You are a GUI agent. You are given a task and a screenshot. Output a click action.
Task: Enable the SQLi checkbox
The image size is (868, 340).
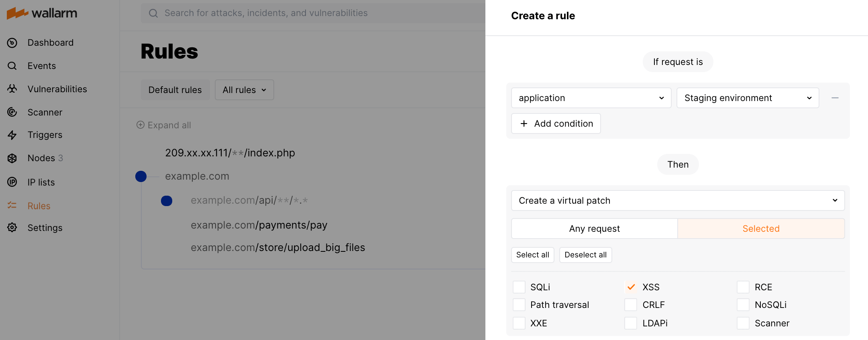(519, 287)
